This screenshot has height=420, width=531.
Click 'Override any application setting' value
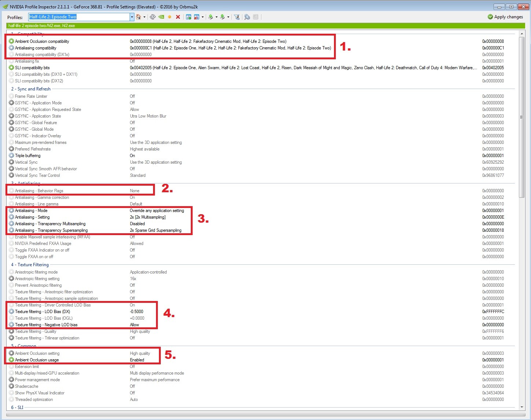(x=157, y=211)
